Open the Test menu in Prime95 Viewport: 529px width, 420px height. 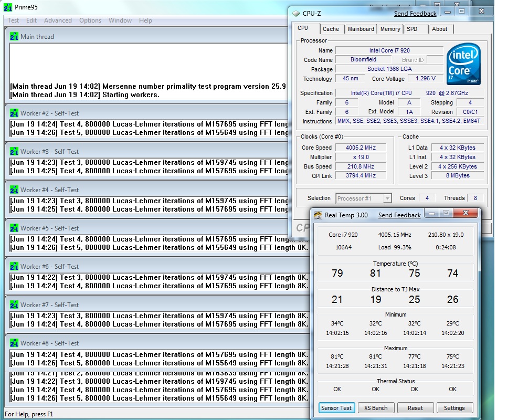(13, 20)
